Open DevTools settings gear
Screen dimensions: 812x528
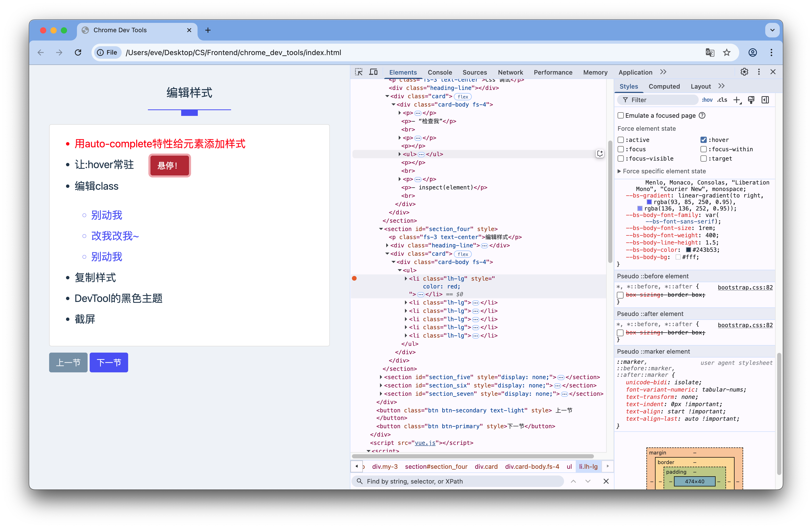(744, 72)
